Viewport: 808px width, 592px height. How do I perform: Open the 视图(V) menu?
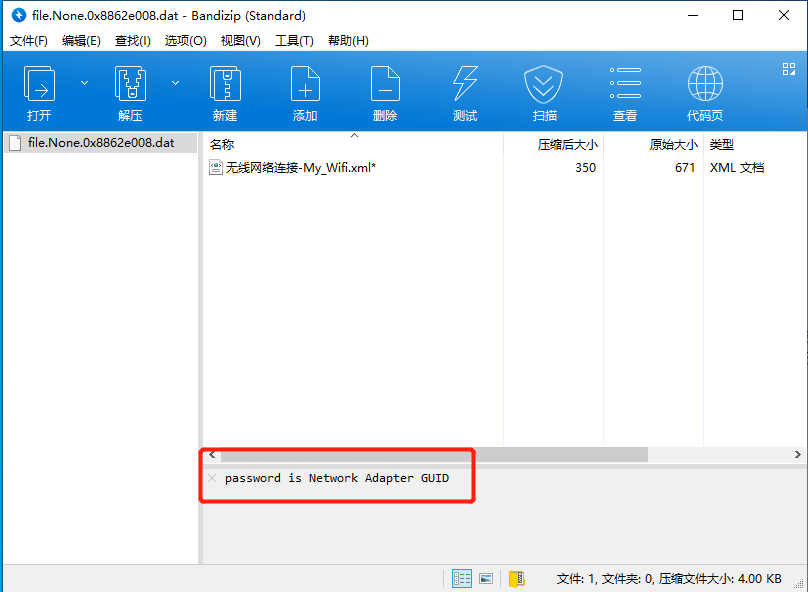coord(241,41)
